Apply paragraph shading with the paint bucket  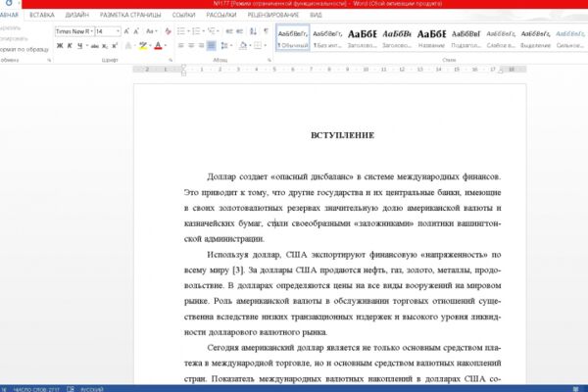243,45
